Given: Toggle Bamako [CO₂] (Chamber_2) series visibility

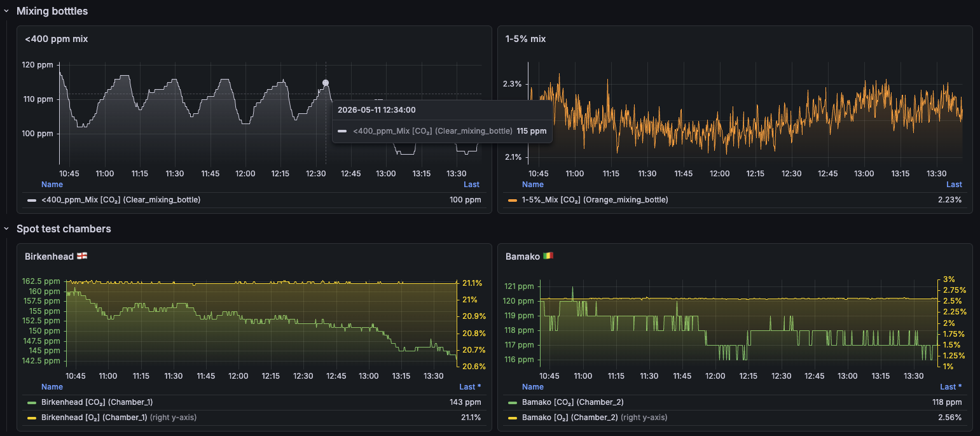Looking at the screenshot, I should click(x=573, y=402).
